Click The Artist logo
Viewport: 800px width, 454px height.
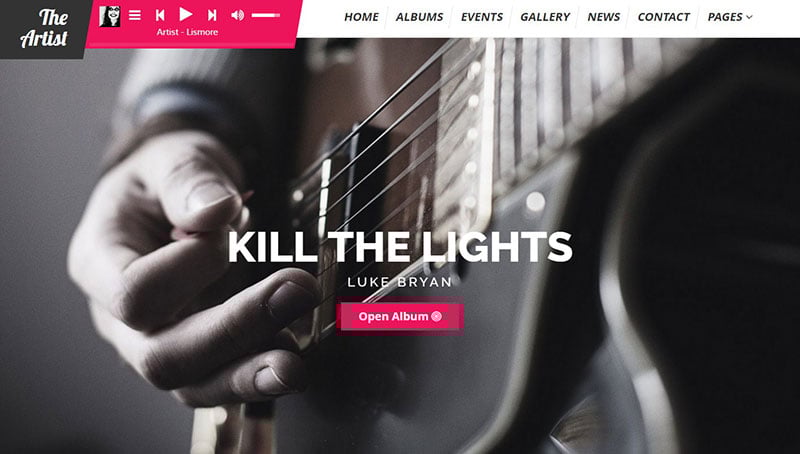click(44, 28)
